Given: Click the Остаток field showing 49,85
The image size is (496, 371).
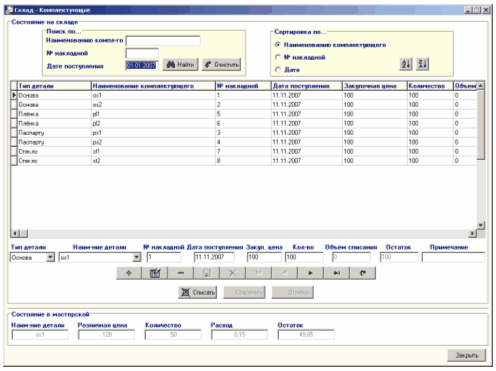Looking at the screenshot, I should tap(306, 335).
